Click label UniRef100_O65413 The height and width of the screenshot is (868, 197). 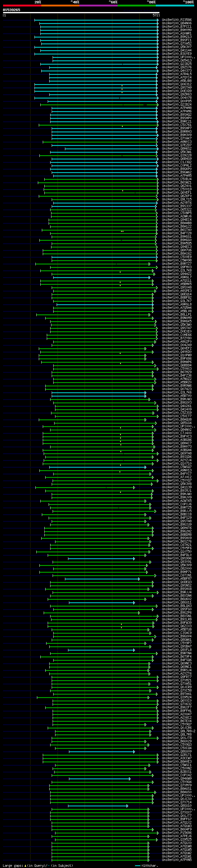(177, 61)
